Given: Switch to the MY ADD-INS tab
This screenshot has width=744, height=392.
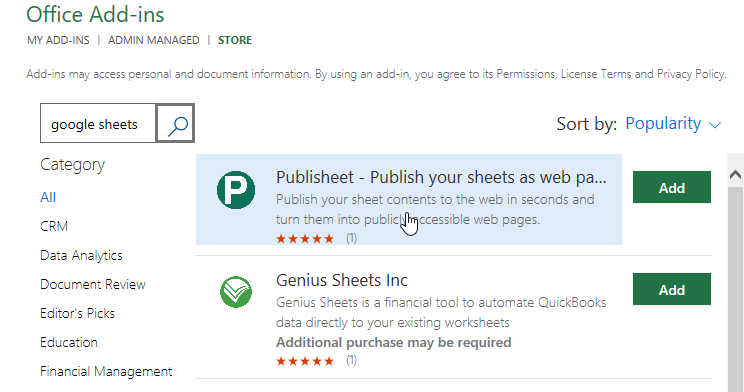Looking at the screenshot, I should pyautogui.click(x=58, y=40).
